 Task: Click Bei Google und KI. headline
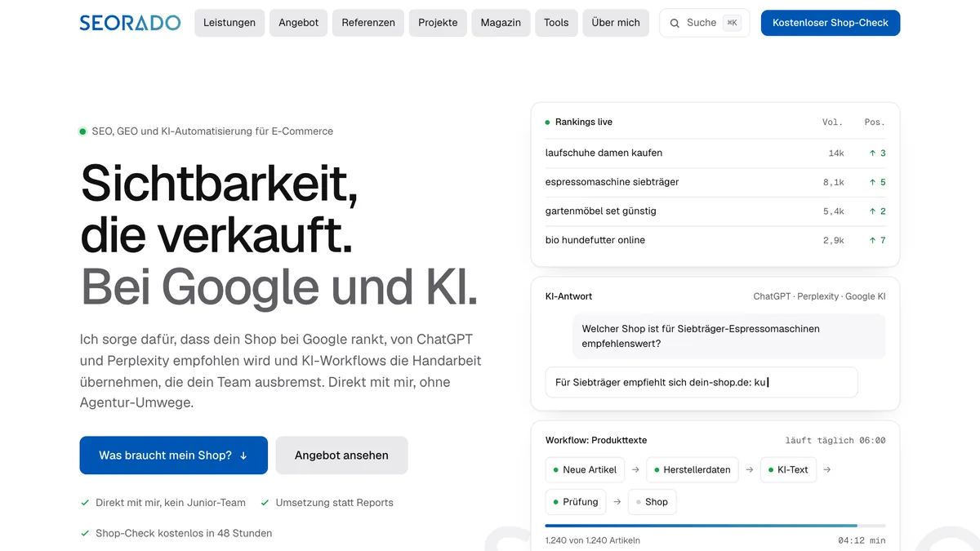coord(278,287)
